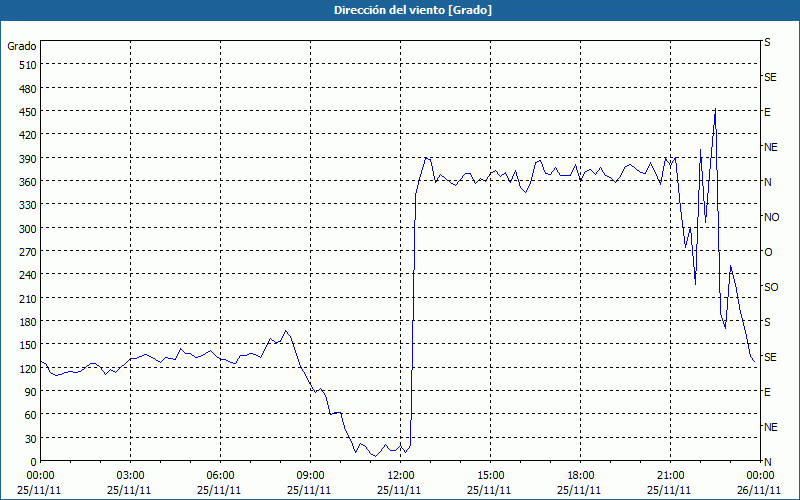Click the 270 value on the left axis
This screenshot has height=500, width=800.
click(x=28, y=252)
